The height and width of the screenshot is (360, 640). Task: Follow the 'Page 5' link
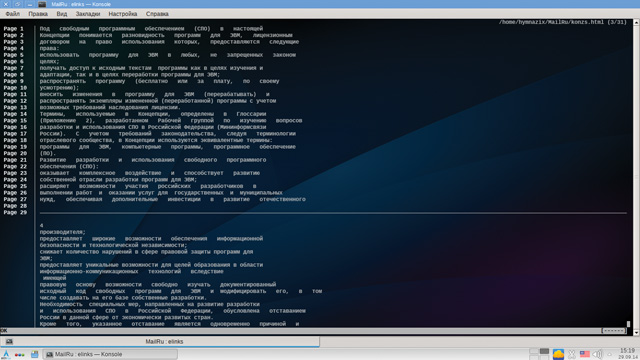pyautogui.click(x=13, y=55)
